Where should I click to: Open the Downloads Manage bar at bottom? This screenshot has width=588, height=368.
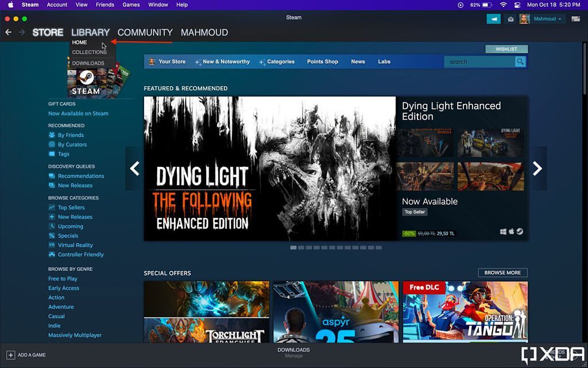(293, 352)
